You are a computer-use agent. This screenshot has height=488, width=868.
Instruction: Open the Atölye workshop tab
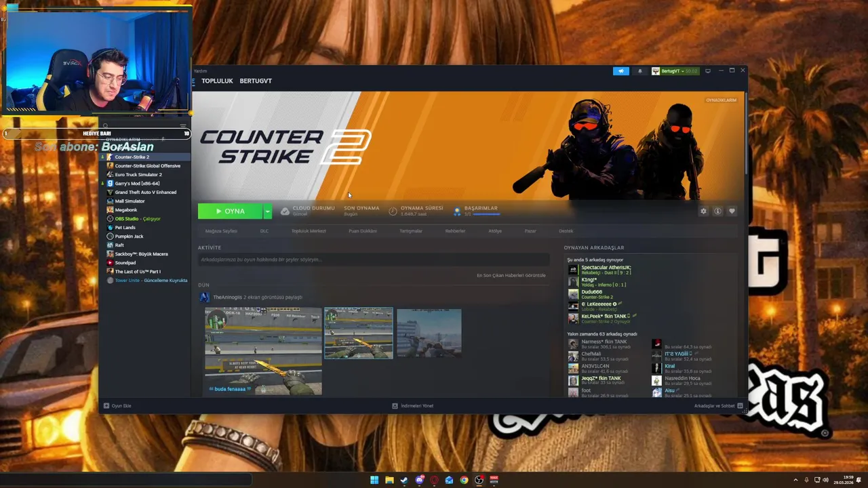(495, 231)
